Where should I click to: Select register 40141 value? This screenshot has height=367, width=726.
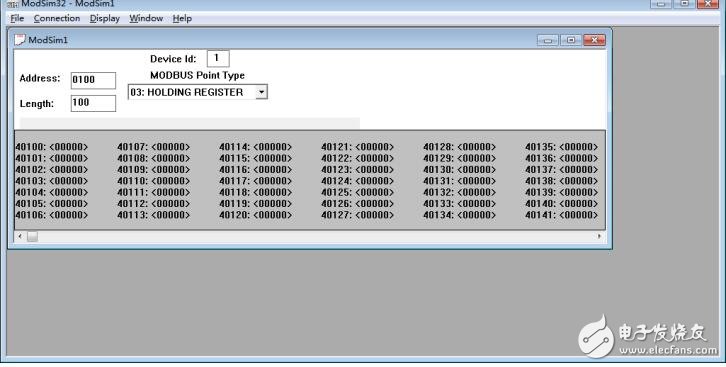578,215
